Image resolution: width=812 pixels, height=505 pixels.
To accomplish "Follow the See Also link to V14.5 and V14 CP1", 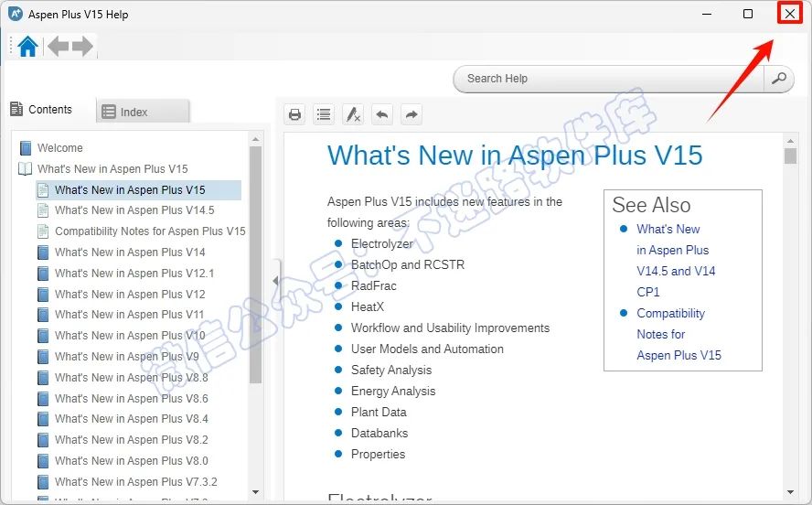I will 676,261.
